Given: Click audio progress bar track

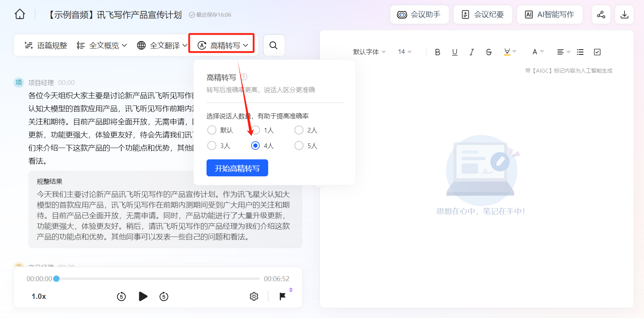Looking at the screenshot, I should pos(158,279).
